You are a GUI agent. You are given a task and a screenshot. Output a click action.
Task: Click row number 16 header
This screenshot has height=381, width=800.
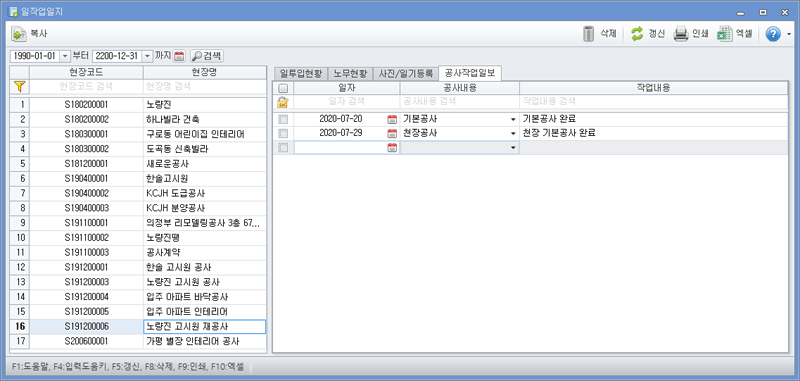click(x=20, y=326)
